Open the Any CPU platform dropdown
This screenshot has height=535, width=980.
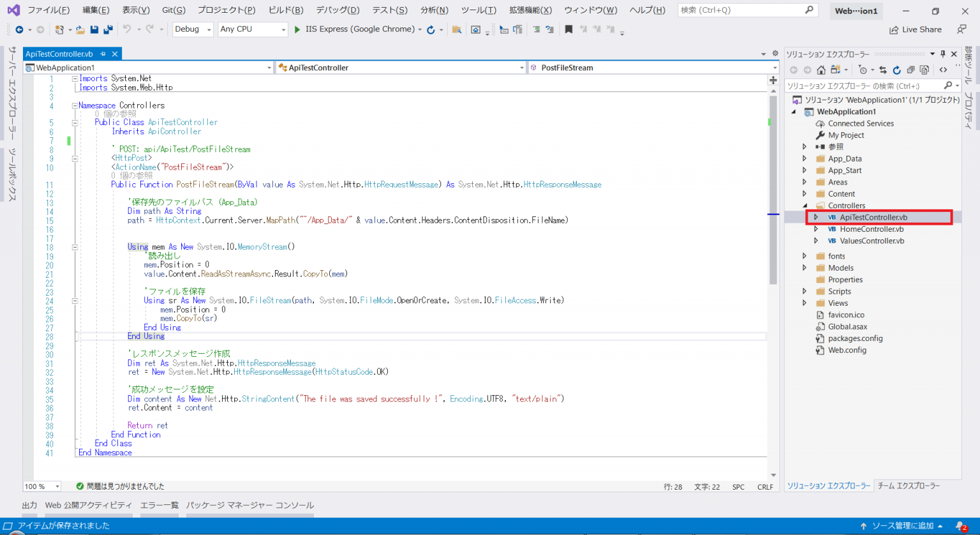pos(285,29)
